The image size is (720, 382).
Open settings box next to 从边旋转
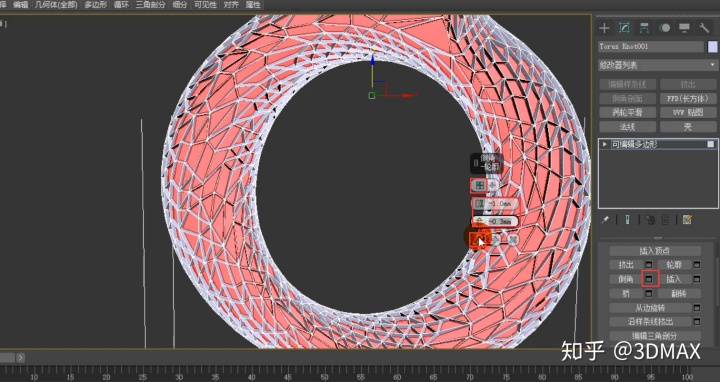coord(697,308)
